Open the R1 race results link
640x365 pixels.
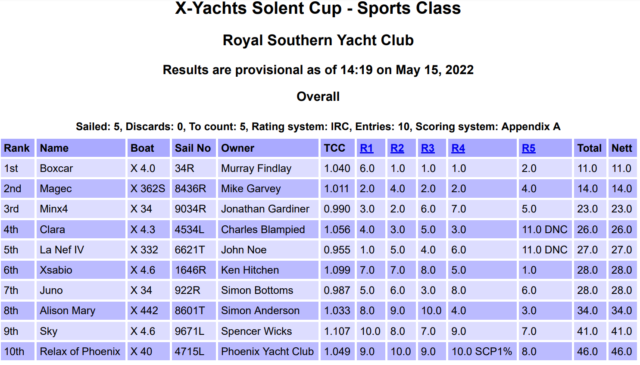pos(367,148)
